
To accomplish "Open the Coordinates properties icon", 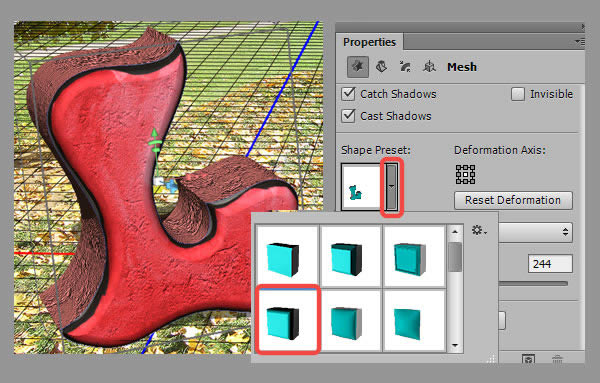I will [x=429, y=67].
